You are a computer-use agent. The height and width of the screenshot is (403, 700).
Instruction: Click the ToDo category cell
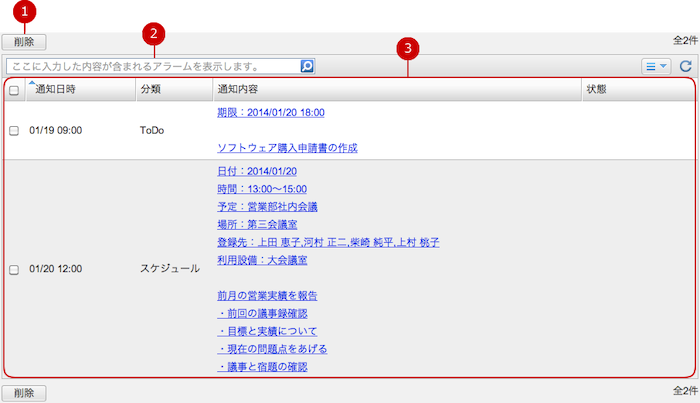tap(152, 130)
